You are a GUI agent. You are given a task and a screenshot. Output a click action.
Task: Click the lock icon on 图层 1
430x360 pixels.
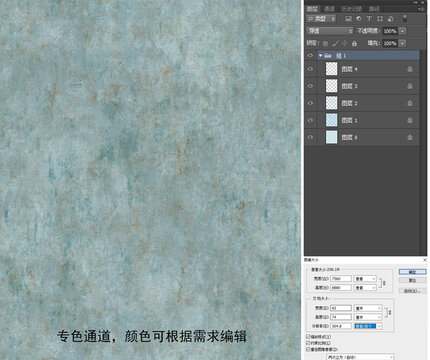tap(410, 120)
